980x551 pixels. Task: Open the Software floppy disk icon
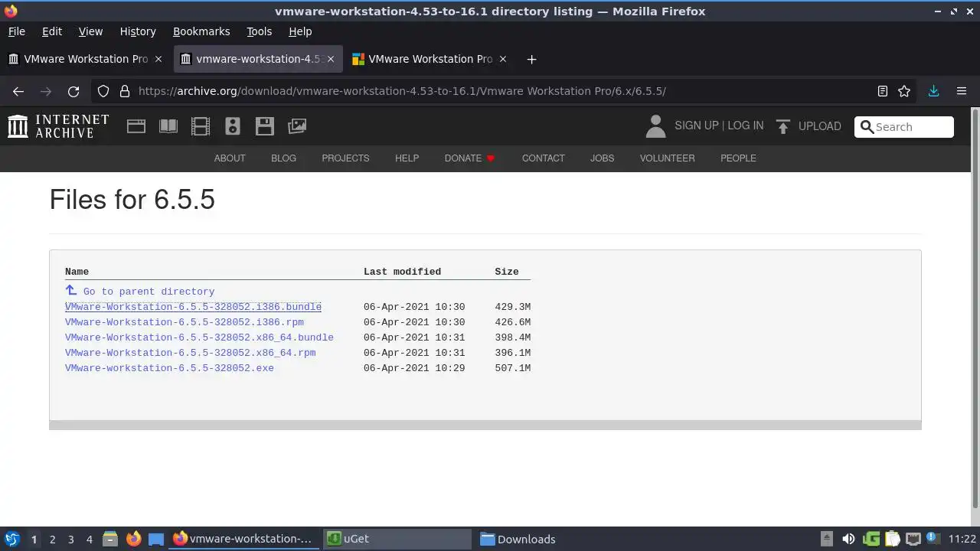265,126
